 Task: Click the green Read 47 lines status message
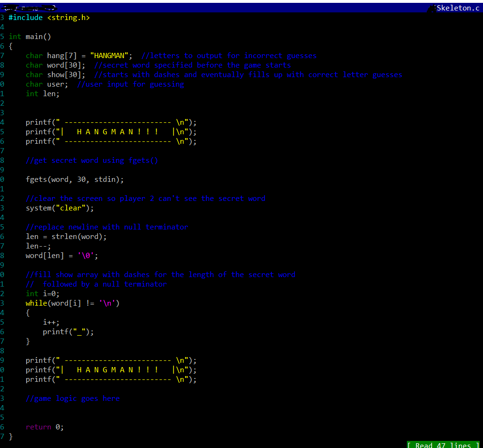442,444
